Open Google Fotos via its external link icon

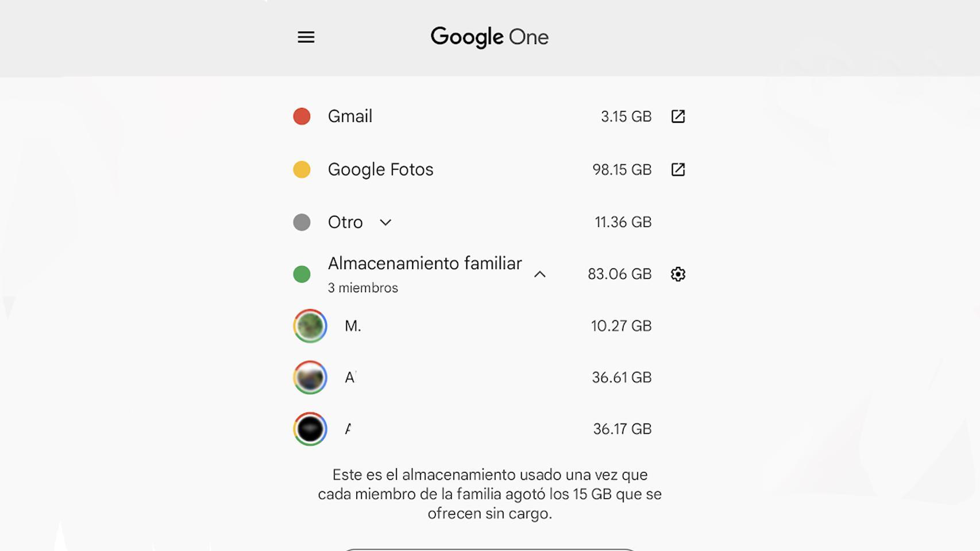pos(678,169)
